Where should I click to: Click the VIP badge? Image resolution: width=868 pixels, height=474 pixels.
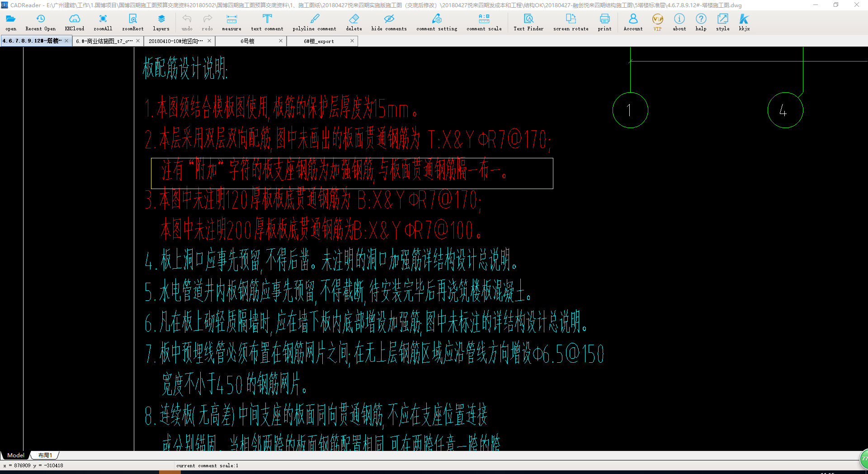(657, 22)
